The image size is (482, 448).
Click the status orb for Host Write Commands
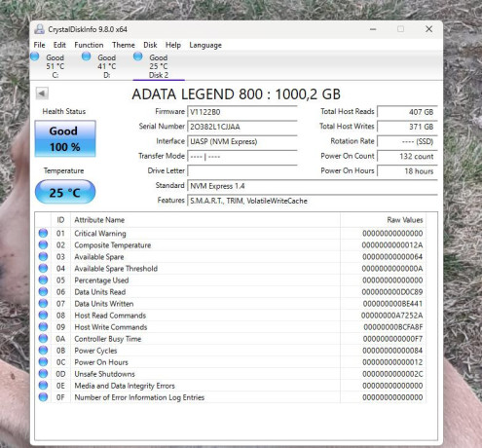click(43, 326)
